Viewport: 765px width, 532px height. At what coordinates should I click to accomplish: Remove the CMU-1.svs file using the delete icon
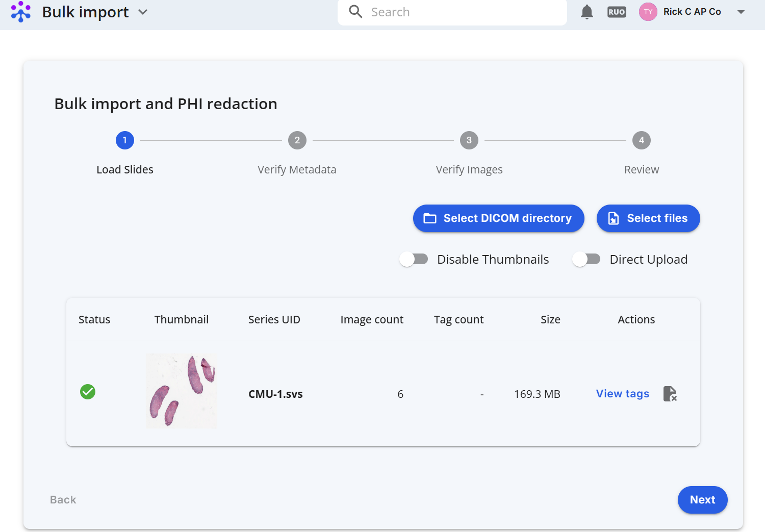tap(670, 394)
